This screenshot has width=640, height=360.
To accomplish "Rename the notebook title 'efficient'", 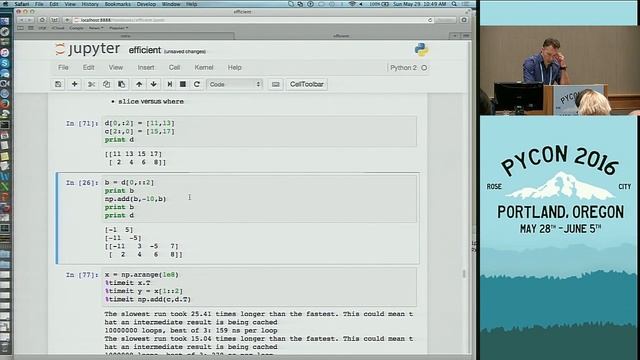I will click(145, 50).
